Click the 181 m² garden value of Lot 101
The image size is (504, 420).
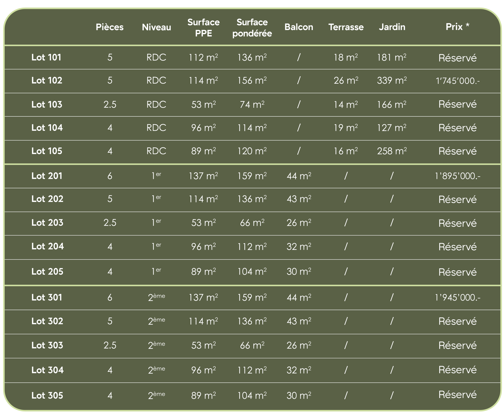[x=392, y=57]
